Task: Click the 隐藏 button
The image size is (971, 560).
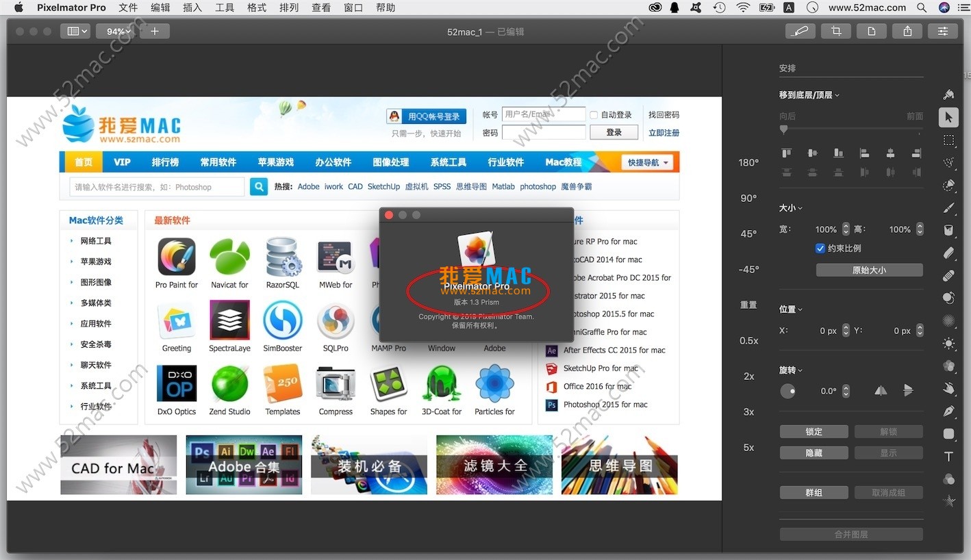Action: pos(814,453)
